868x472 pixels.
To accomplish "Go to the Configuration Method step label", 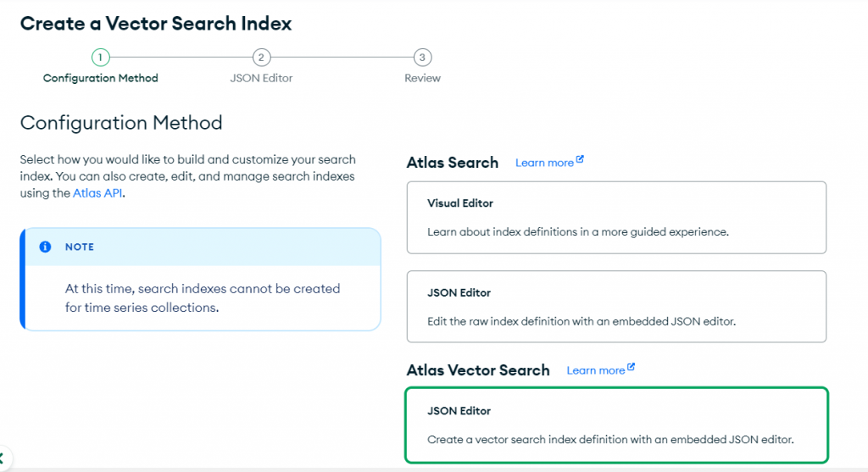I will [100, 78].
